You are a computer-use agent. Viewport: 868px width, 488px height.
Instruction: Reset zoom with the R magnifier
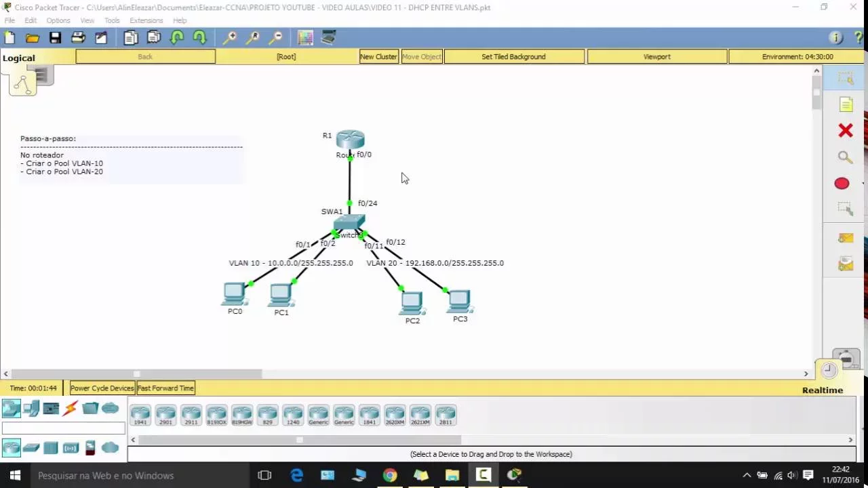[253, 38]
